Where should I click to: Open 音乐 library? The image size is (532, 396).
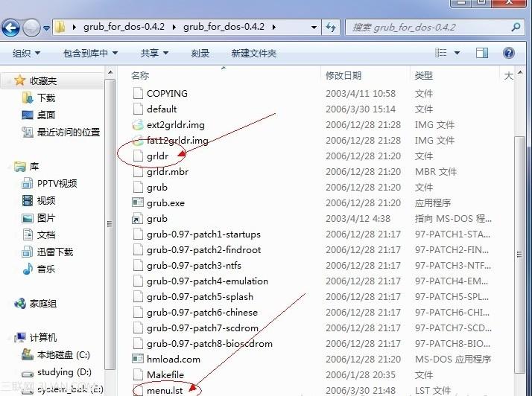[46, 269]
